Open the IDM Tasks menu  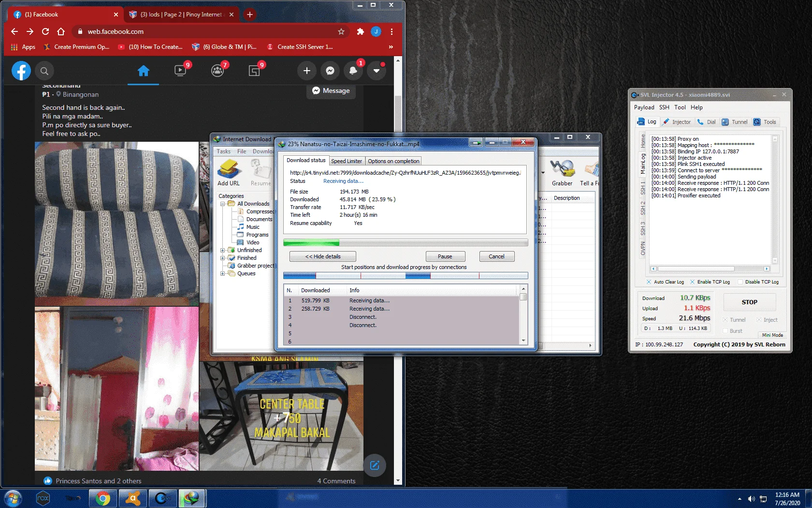coord(223,151)
